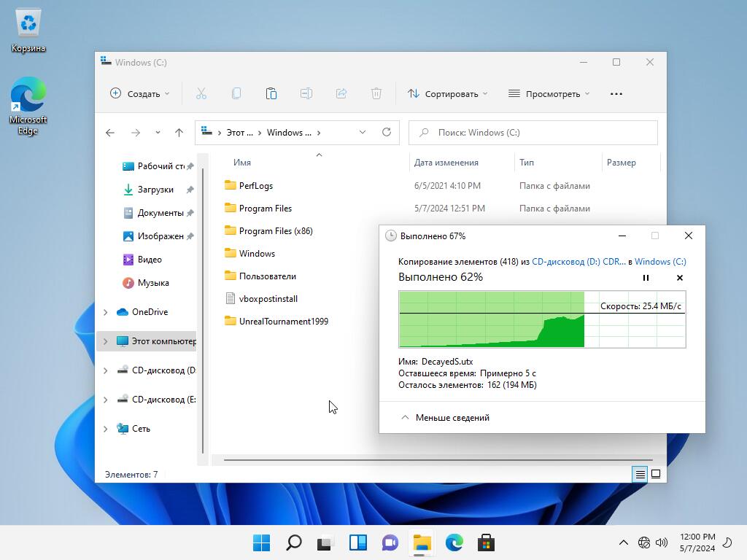Image resolution: width=747 pixels, height=560 pixels.
Task: Click the taskbar Search magnifier icon
Action: point(293,542)
